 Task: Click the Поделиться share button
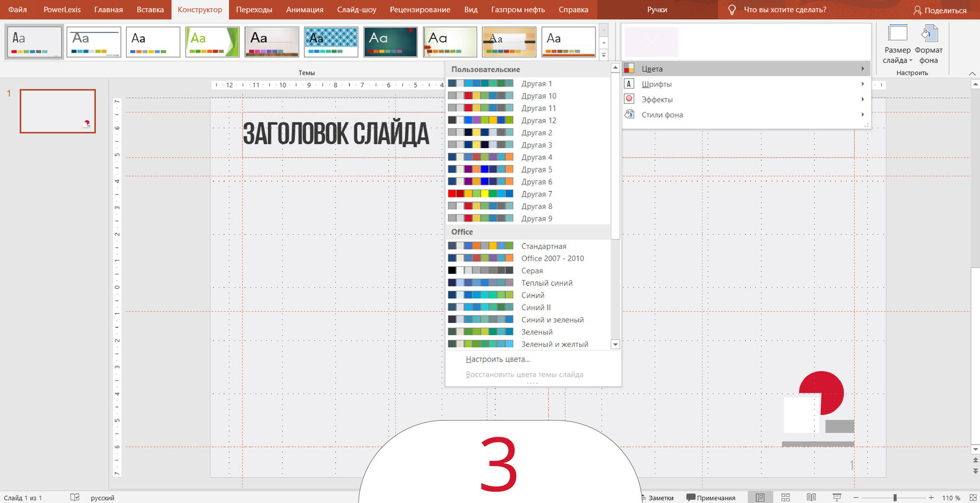pyautogui.click(x=940, y=10)
